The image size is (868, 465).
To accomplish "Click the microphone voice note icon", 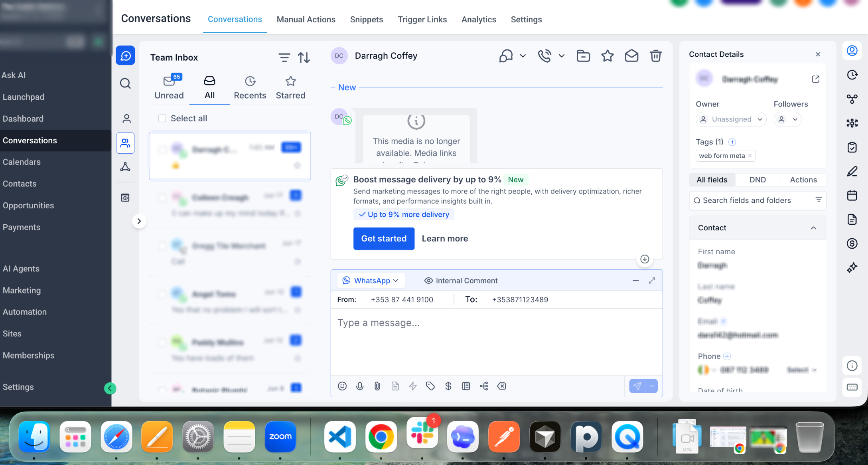I will [x=360, y=386].
